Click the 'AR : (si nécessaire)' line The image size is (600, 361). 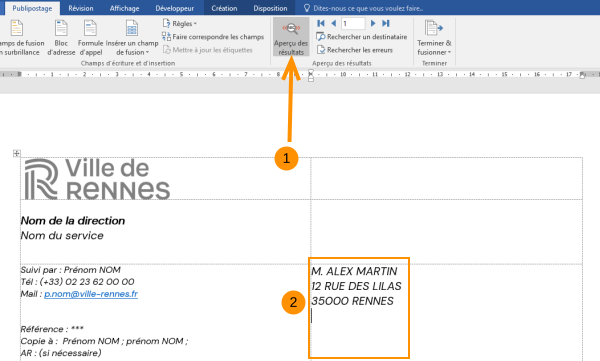pos(61,353)
